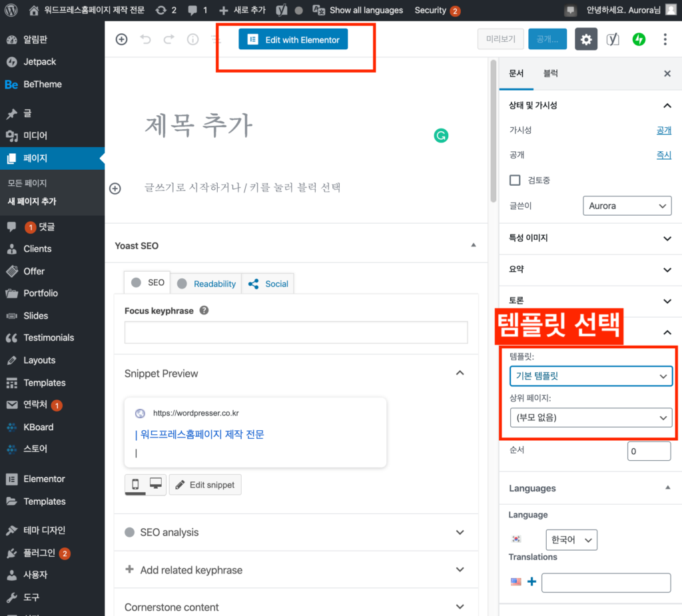Viewport: 682px width, 616px height.
Task: Click the plus icon to add a translation
Action: (x=531, y=581)
